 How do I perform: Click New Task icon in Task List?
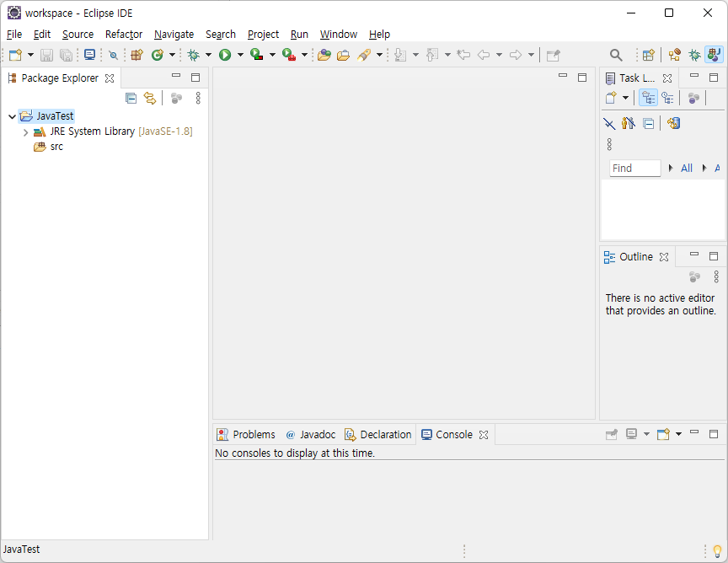[611, 98]
